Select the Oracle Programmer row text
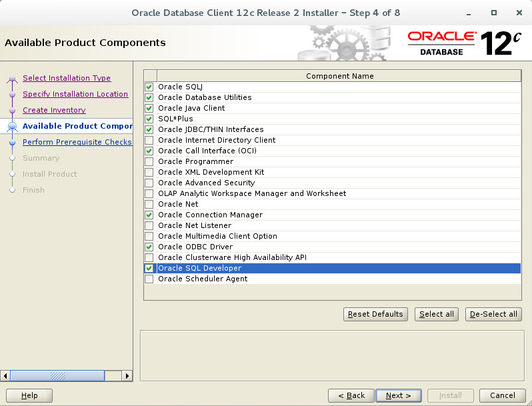The height and width of the screenshot is (406, 532). (196, 162)
